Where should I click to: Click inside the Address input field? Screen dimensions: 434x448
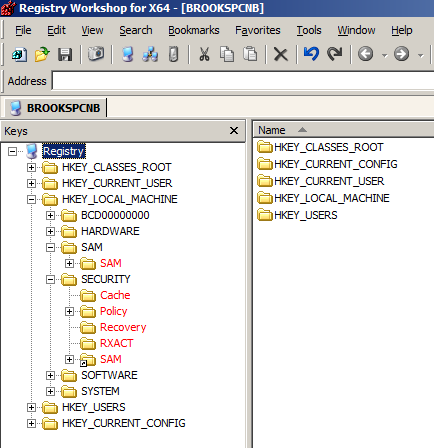(x=243, y=81)
